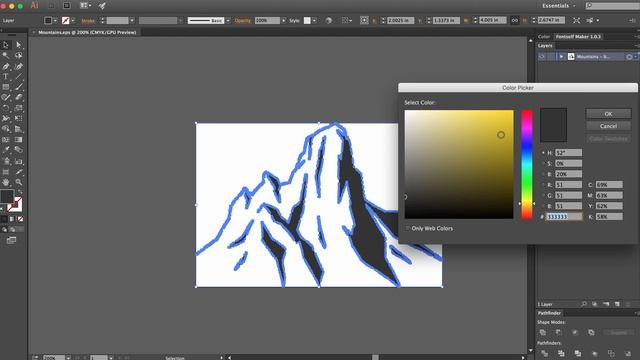This screenshot has width=640, height=360.
Task: Select the Rotate tool
Action: tap(6, 108)
